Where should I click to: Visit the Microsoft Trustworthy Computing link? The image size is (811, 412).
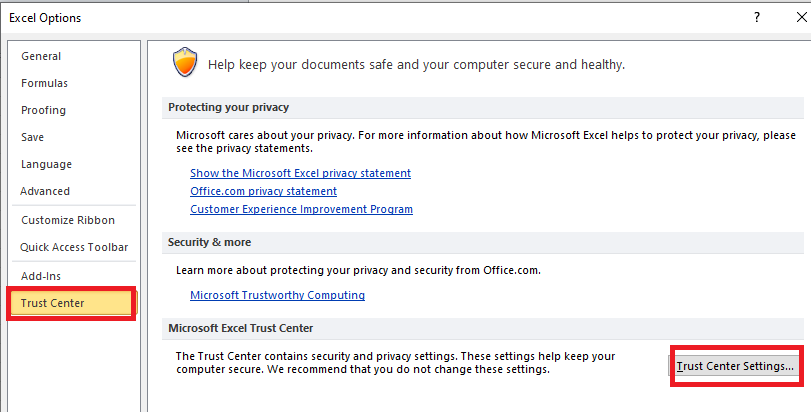tap(277, 295)
